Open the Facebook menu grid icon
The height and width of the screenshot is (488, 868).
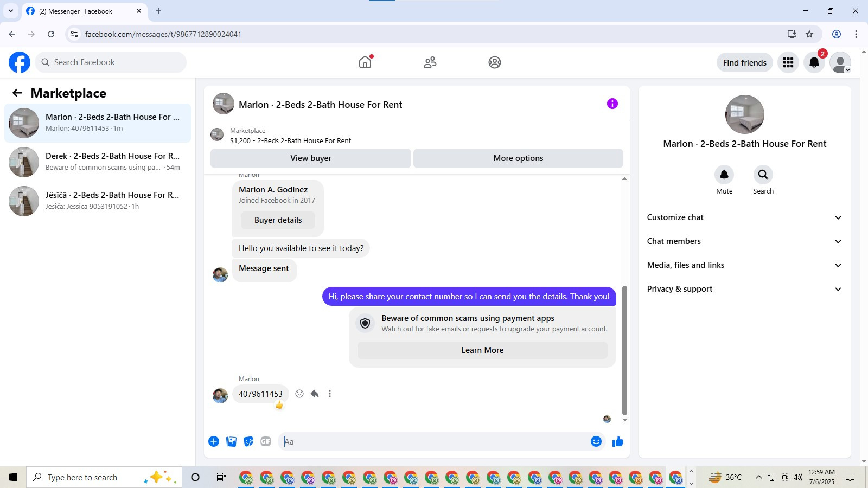click(788, 62)
